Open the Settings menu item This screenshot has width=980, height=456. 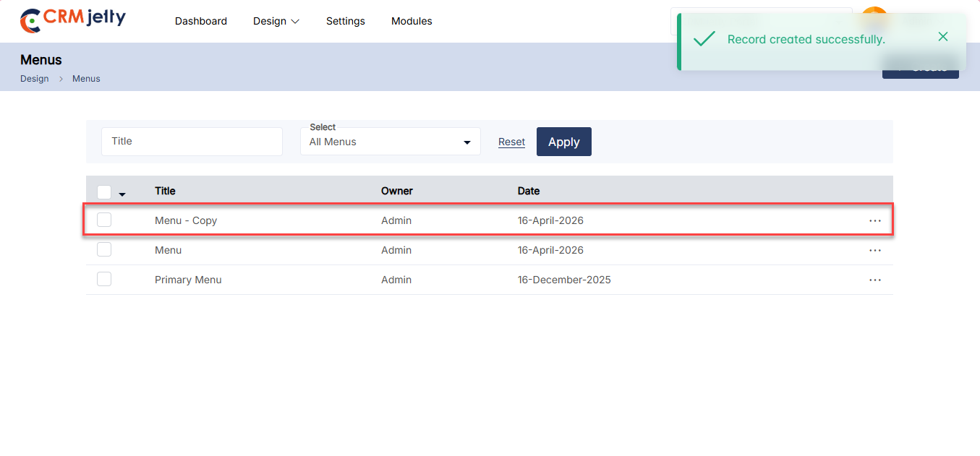point(345,21)
